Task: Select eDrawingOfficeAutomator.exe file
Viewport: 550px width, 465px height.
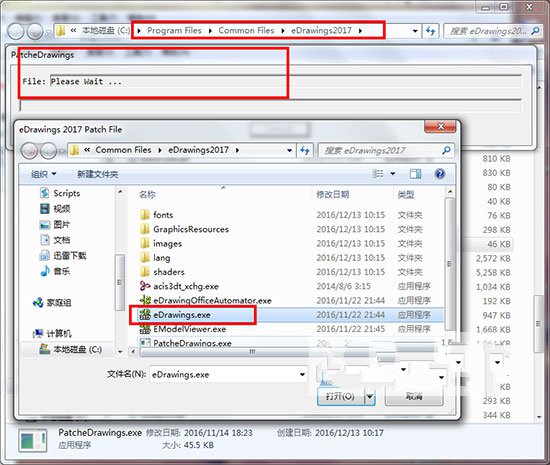Action: pyautogui.click(x=206, y=301)
